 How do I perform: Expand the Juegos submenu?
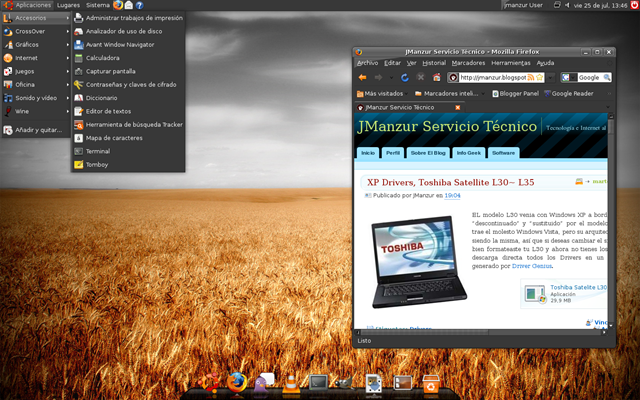click(36, 71)
